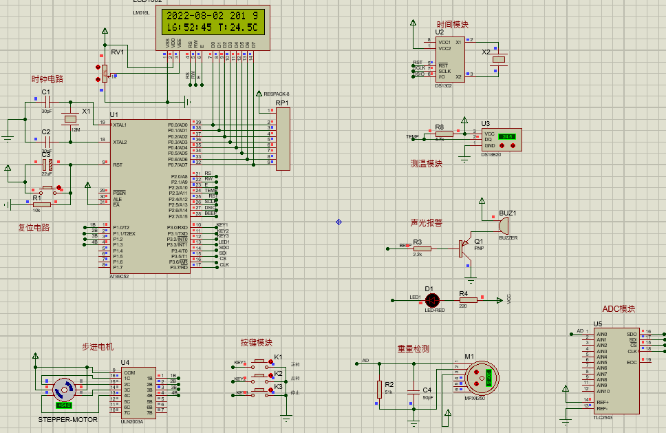Viewport: 667px width, 434px height.
Task: Select the RV1 potentiometer body
Action: (105, 73)
